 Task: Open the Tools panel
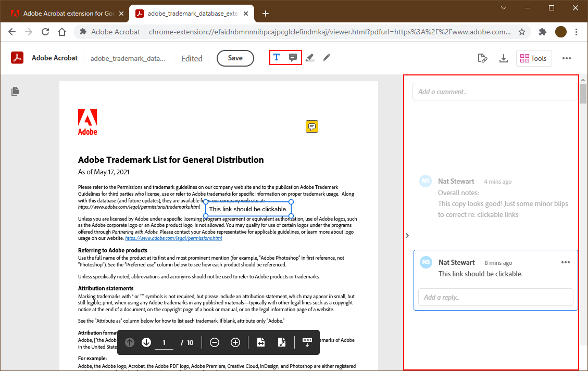[533, 58]
